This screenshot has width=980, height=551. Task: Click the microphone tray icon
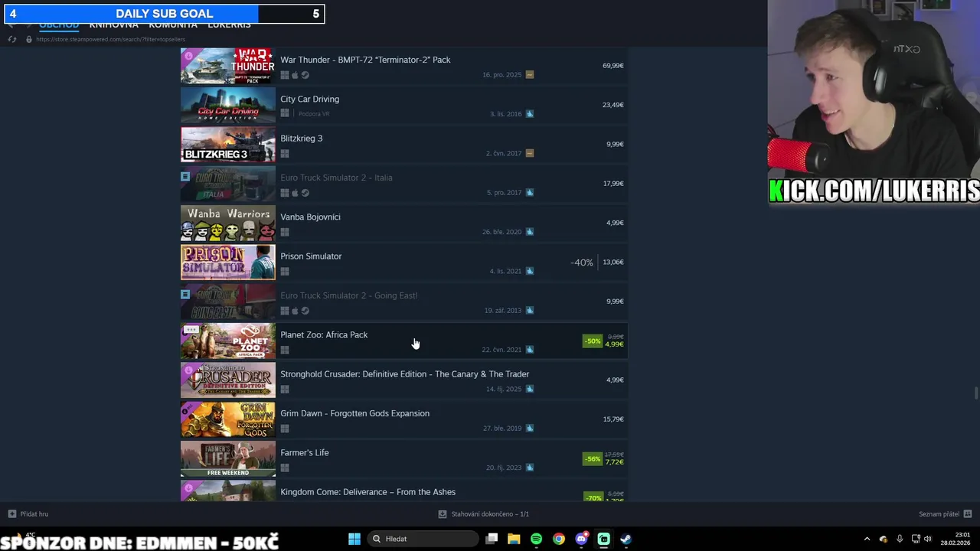[x=900, y=539]
